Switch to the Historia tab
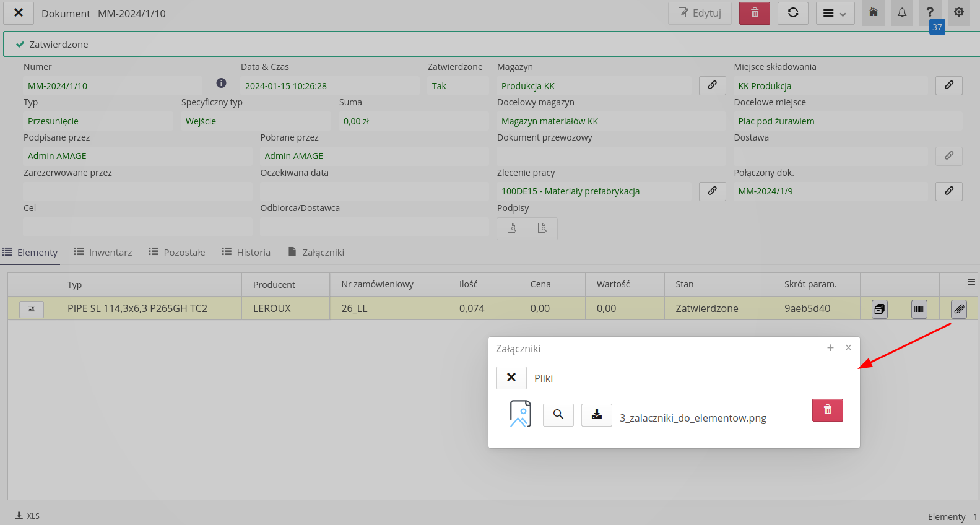This screenshot has height=525, width=980. coord(246,252)
